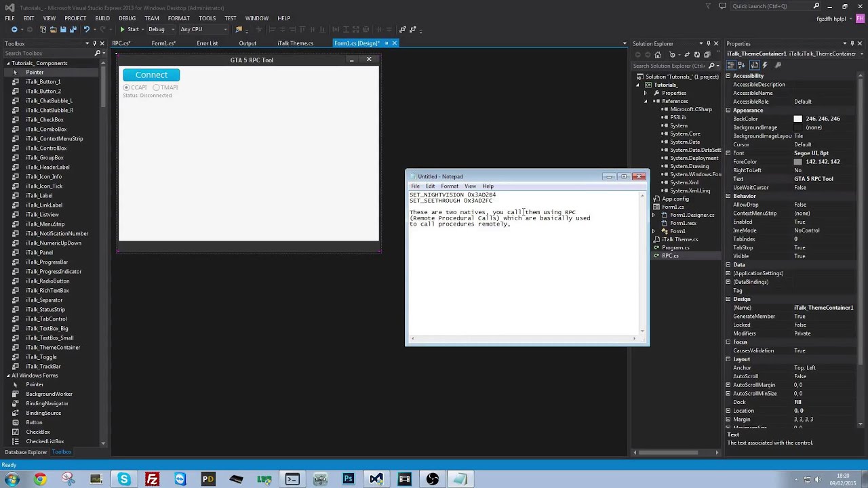Click the BackColor white color swatch

tap(798, 119)
